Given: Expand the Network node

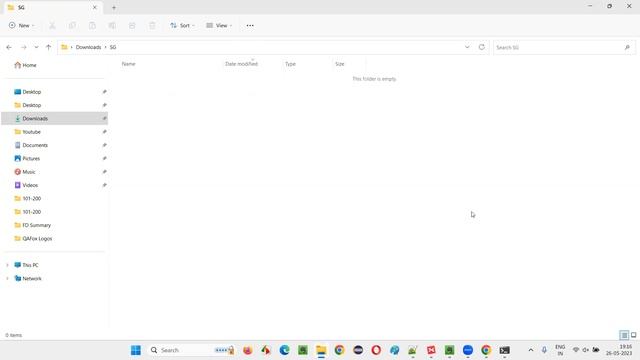Looking at the screenshot, I should point(7,278).
